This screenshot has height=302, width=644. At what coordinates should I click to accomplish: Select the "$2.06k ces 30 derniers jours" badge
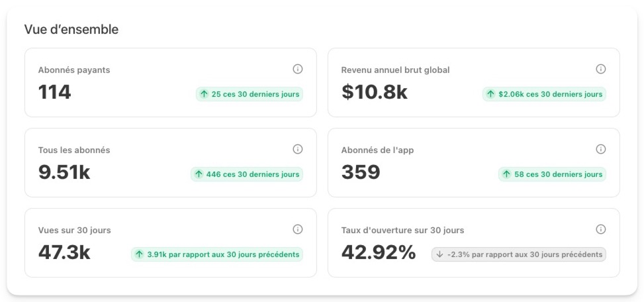coord(544,94)
